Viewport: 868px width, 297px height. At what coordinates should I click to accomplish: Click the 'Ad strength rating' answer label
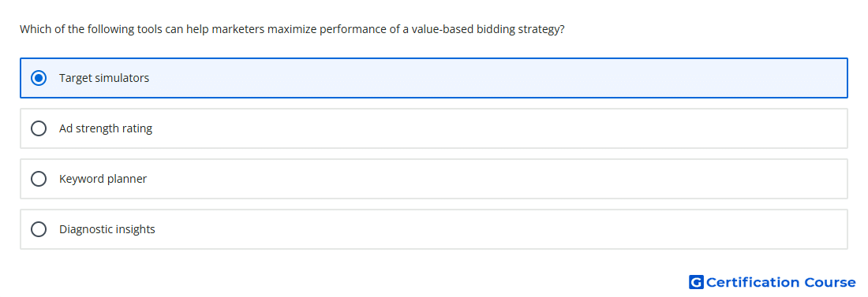point(106,128)
